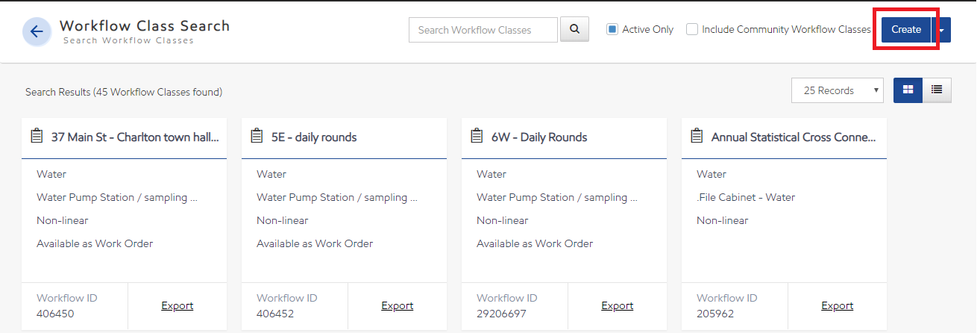Open the 6W - Daily Rounds card title

538,137
